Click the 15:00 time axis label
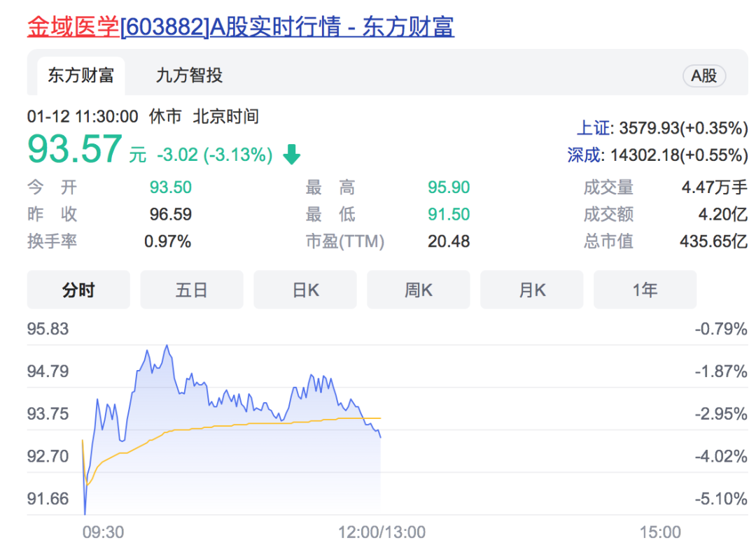The image size is (756, 547). 660,532
